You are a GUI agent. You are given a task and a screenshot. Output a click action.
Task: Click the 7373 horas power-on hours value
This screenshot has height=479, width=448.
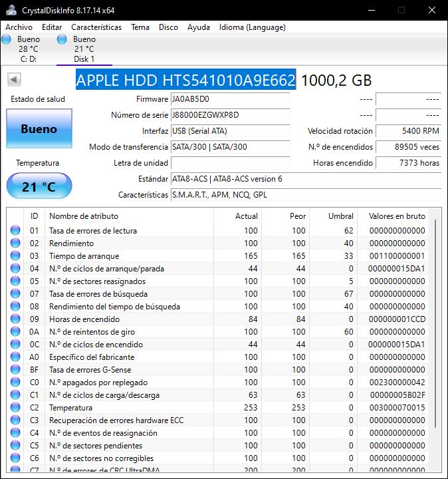click(x=408, y=163)
